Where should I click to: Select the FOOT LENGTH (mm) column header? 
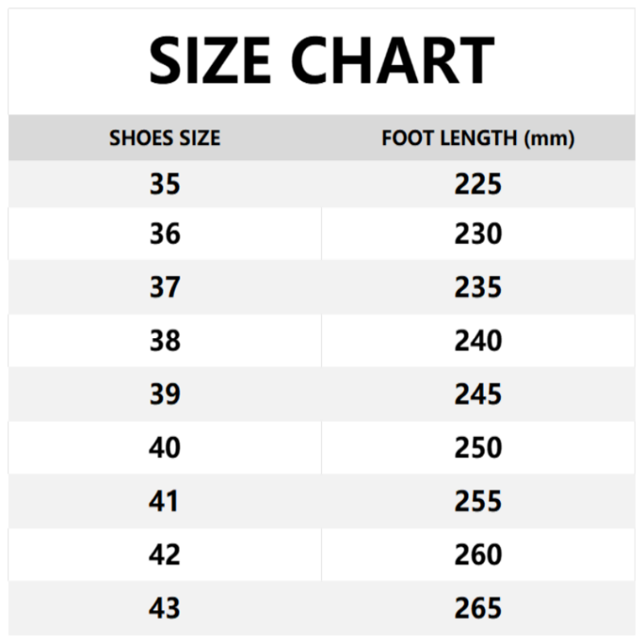point(478,138)
